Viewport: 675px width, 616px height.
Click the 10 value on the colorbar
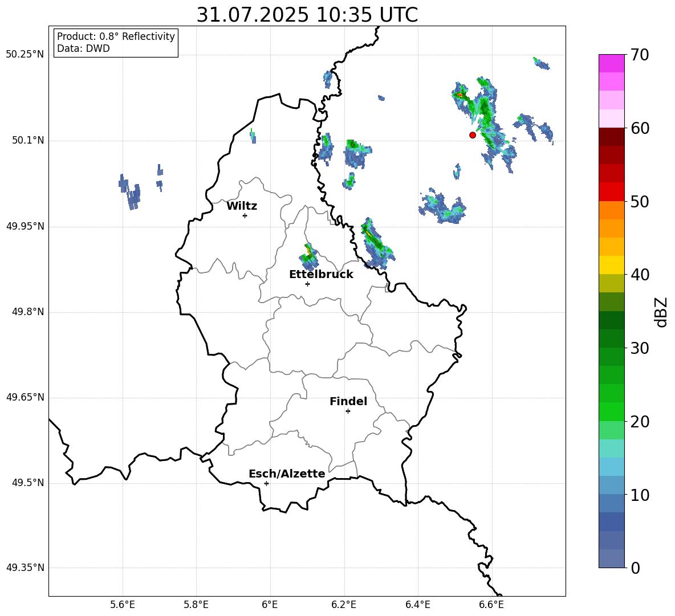click(x=640, y=495)
